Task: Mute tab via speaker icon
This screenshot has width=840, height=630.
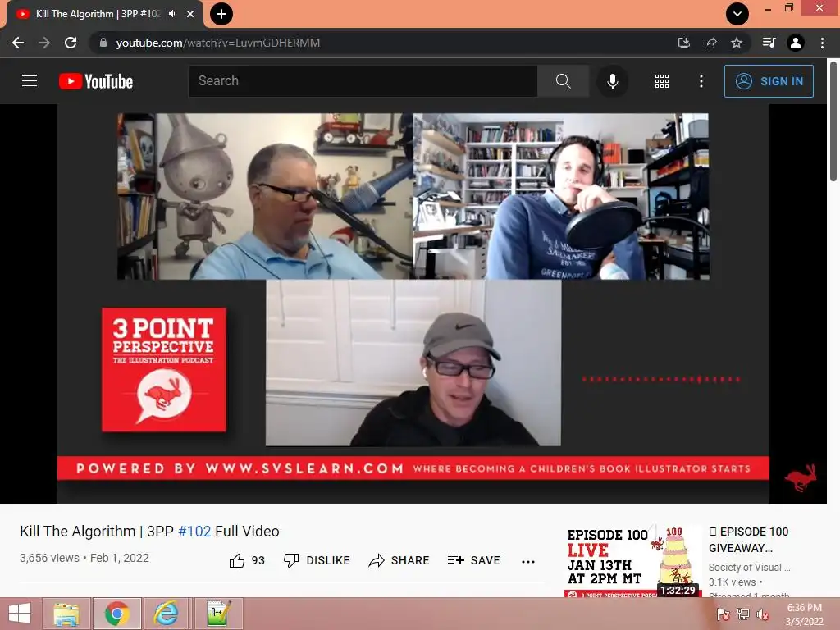Action: coord(172,14)
